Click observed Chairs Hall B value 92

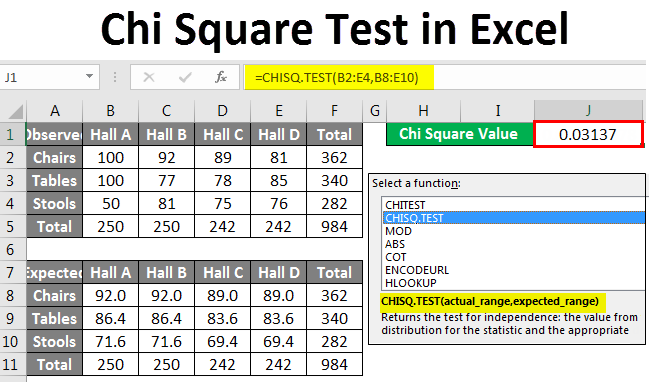[166, 157]
